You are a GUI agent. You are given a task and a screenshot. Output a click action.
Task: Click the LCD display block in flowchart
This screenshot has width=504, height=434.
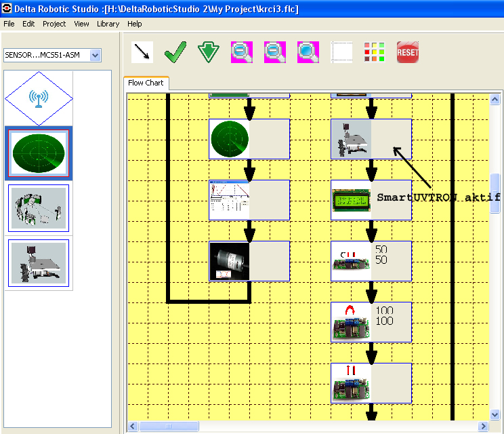(351, 200)
